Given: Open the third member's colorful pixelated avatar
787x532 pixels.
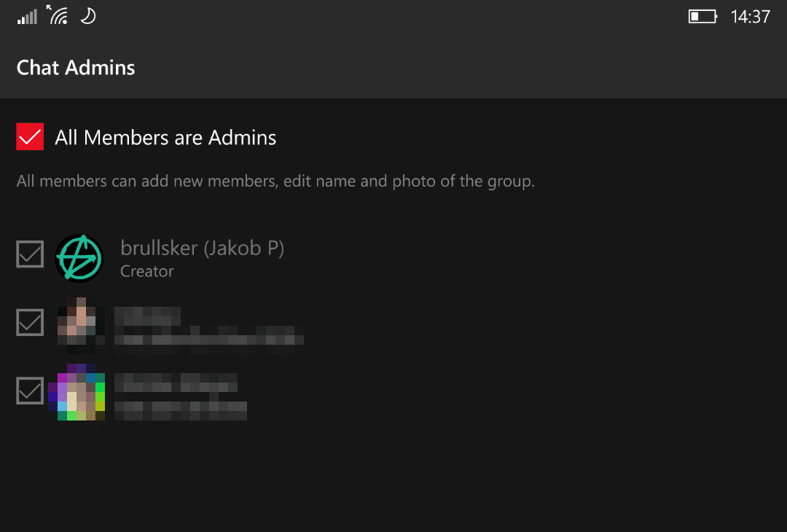Looking at the screenshot, I should [77, 393].
